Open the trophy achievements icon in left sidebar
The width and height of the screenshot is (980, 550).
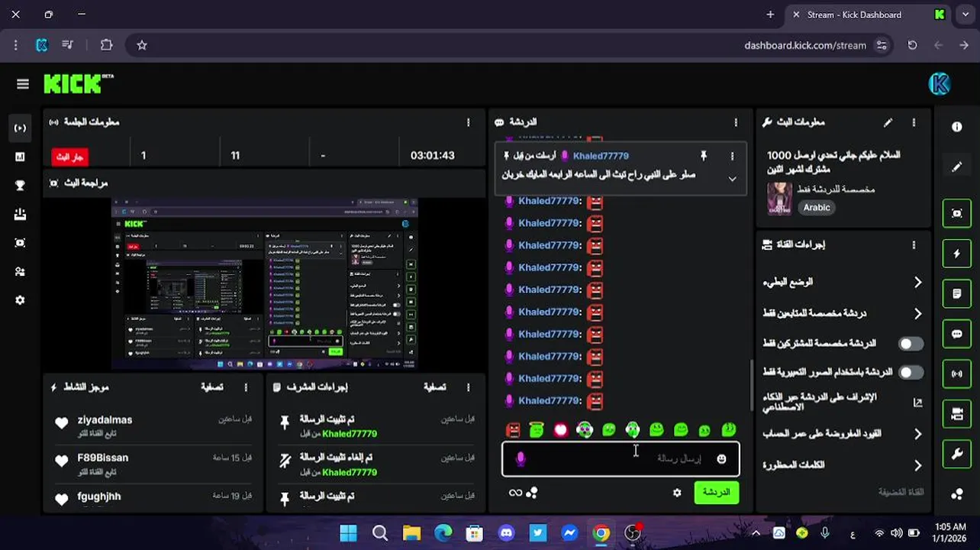tap(21, 186)
